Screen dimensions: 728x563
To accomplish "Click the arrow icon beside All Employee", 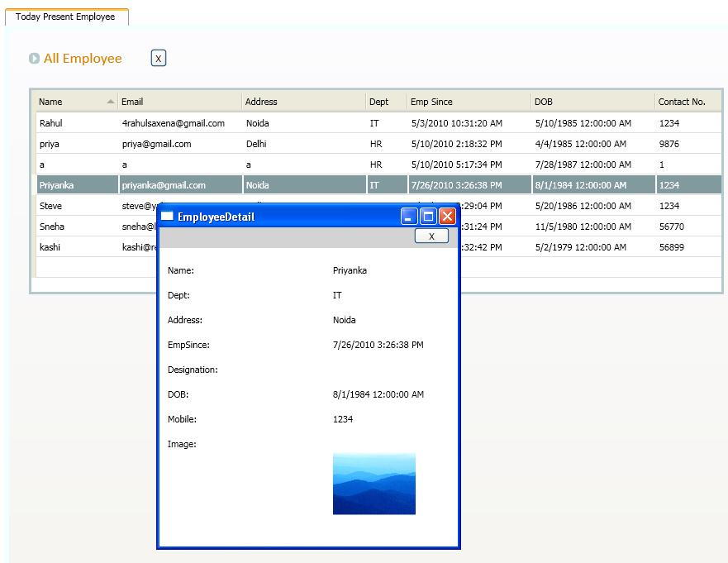I will (x=34, y=59).
